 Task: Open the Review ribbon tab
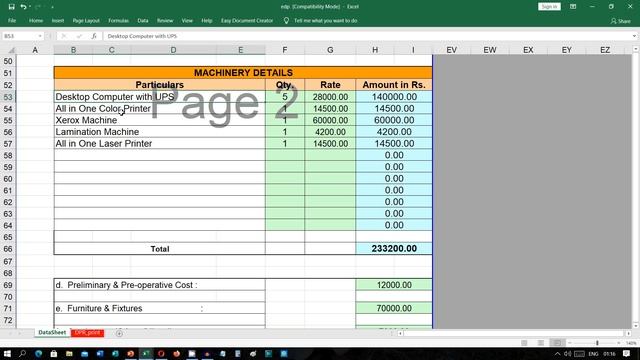point(165,20)
